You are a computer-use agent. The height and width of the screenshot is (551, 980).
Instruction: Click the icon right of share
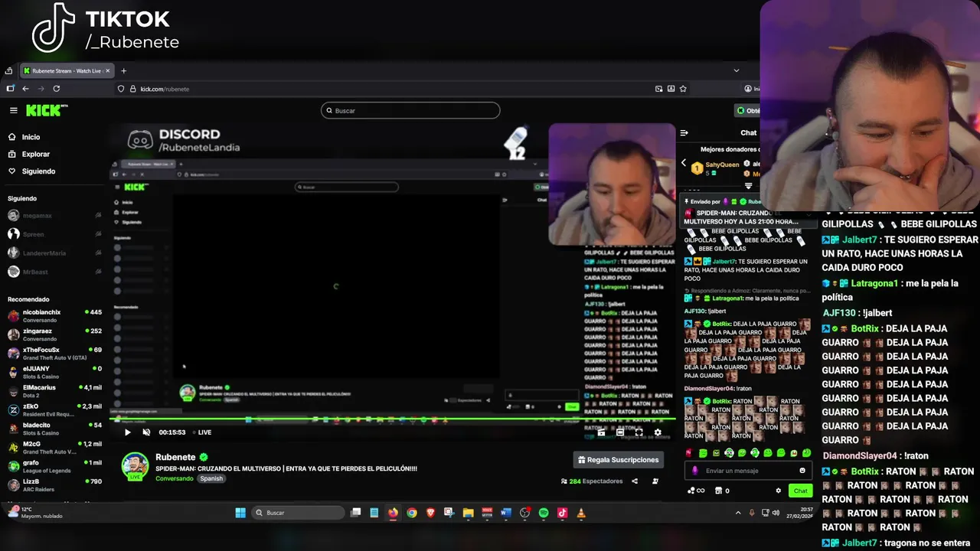click(655, 481)
